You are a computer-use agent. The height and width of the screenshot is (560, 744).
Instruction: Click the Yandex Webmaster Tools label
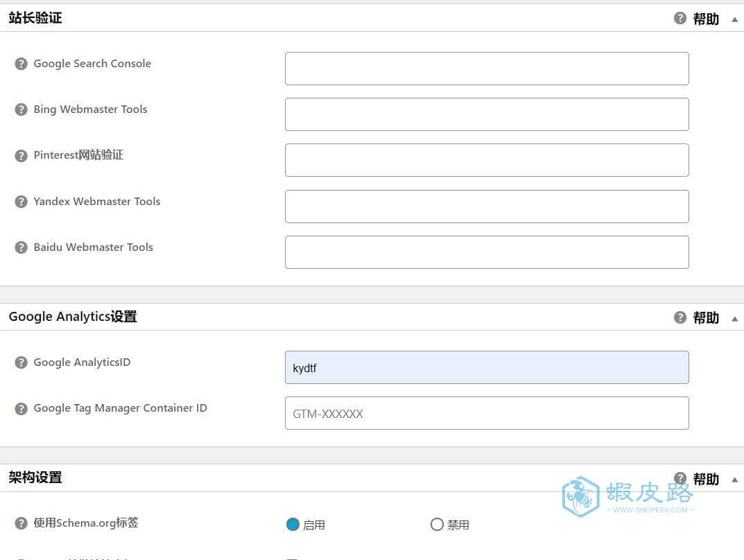[x=97, y=202]
